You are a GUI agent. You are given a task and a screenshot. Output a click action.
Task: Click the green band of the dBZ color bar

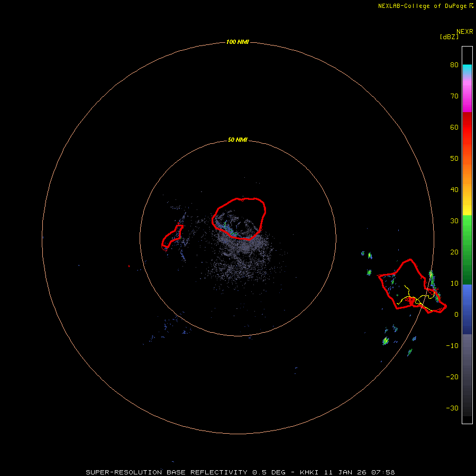click(467, 250)
